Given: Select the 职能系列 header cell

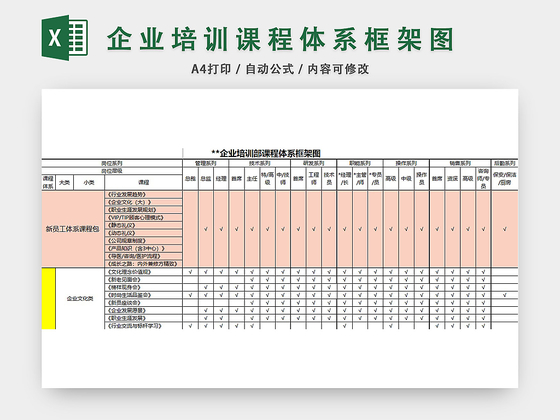Looking at the screenshot, I should (x=360, y=163).
